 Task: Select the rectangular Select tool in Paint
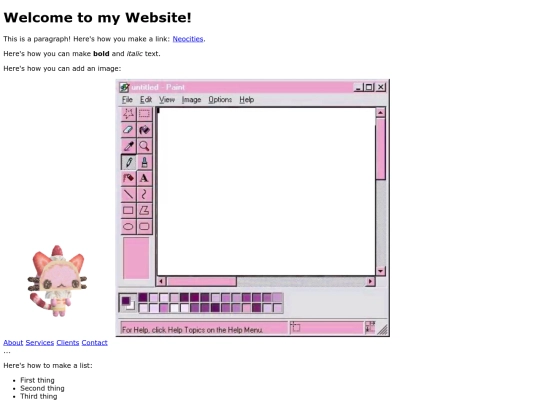[x=144, y=114]
